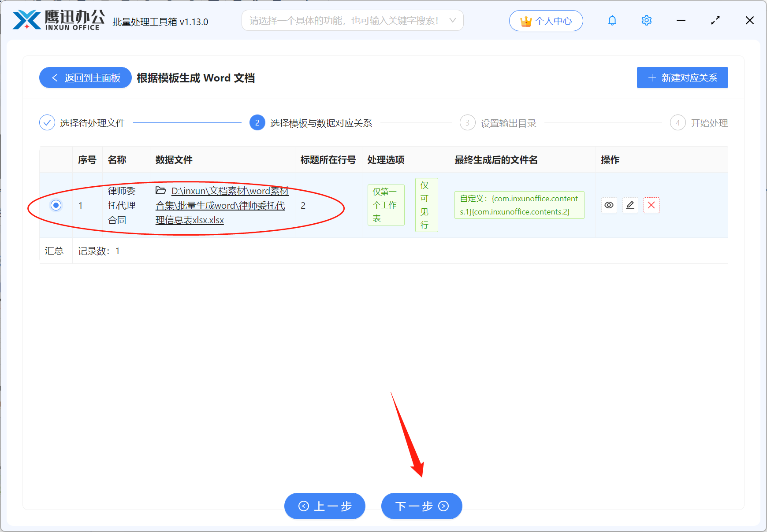Open the settings gear
Viewport: 767px width, 532px height.
[646, 20]
